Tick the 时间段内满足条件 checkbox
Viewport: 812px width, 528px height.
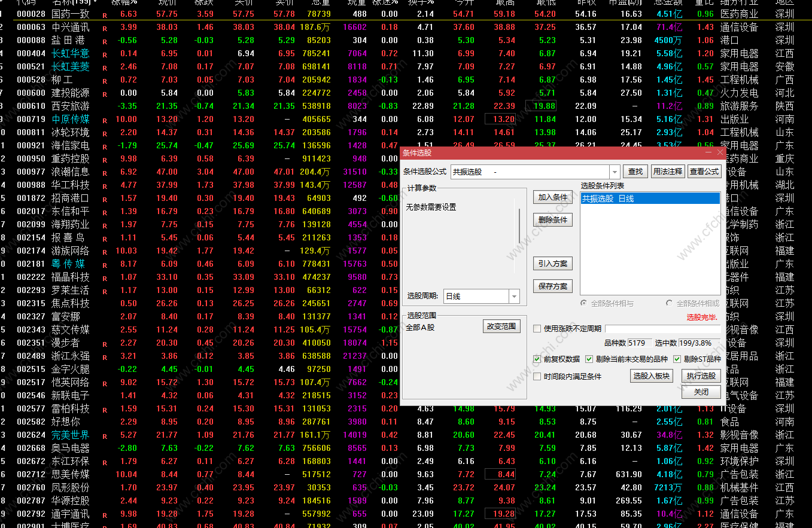pyautogui.click(x=537, y=377)
